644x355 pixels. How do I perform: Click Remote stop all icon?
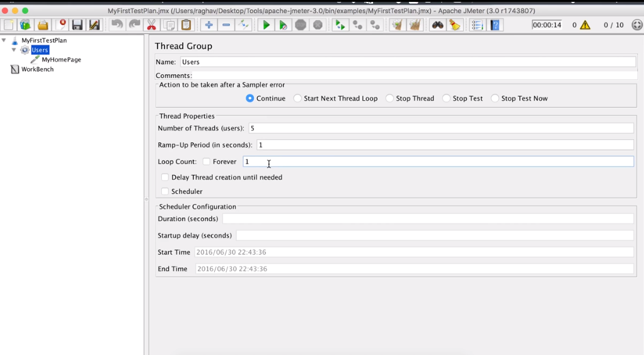358,25
